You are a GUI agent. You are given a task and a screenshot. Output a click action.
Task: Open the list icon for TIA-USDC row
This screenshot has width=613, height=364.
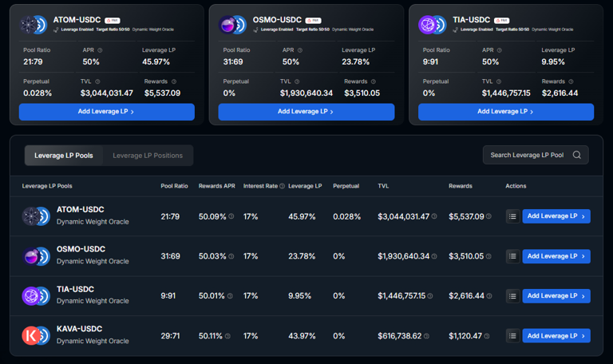[512, 296]
